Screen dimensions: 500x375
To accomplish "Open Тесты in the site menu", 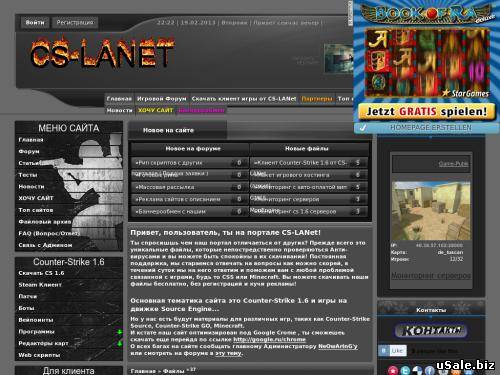I will [x=28, y=175].
